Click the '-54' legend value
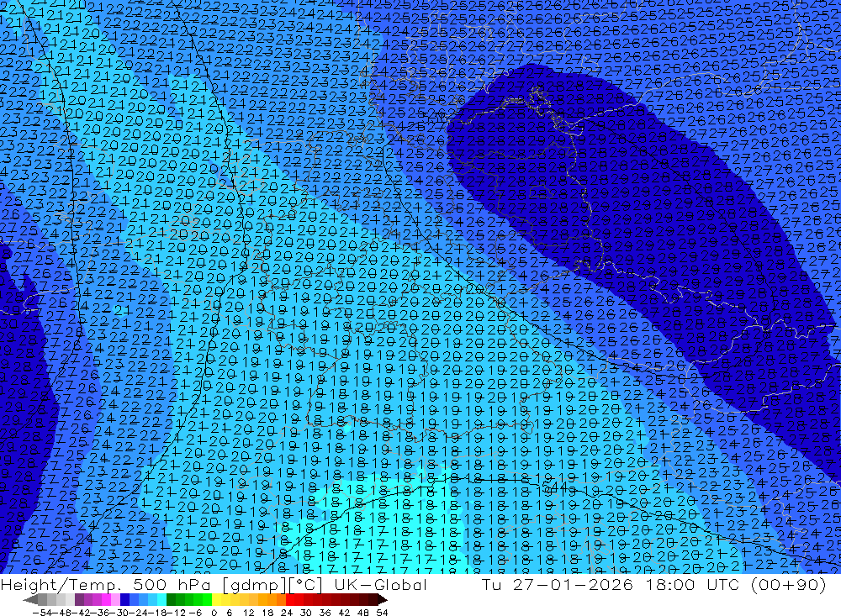Screen dimensions: 841x616 tap(42, 613)
